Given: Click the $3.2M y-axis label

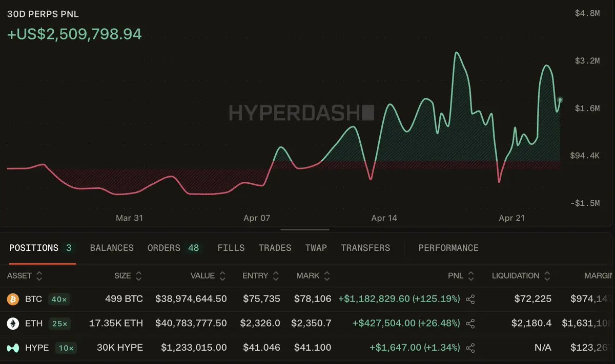Looking at the screenshot, I should pos(587,61).
